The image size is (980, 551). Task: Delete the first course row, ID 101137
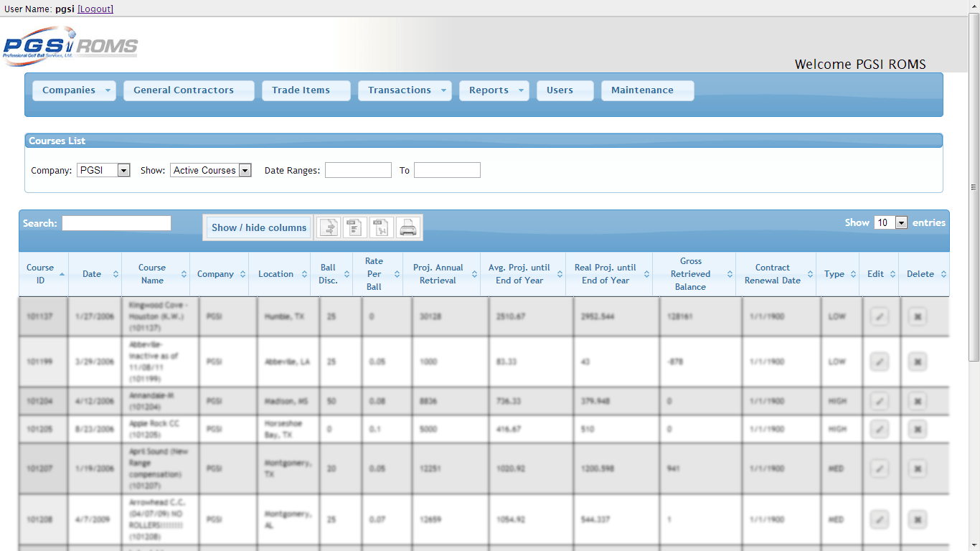click(x=917, y=316)
